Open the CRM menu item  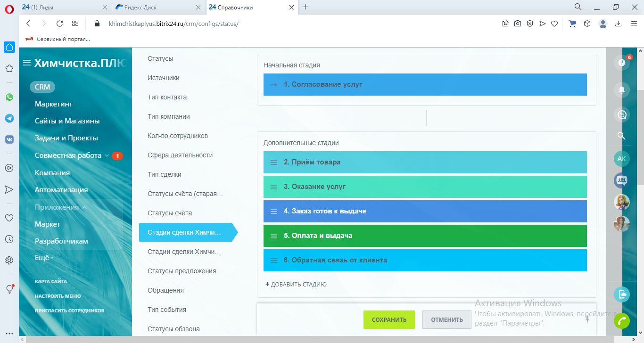(42, 87)
